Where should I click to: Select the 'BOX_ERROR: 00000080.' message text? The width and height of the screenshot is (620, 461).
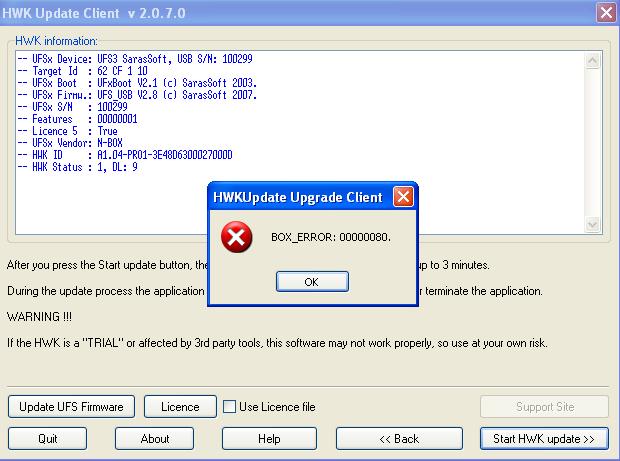click(x=331, y=237)
